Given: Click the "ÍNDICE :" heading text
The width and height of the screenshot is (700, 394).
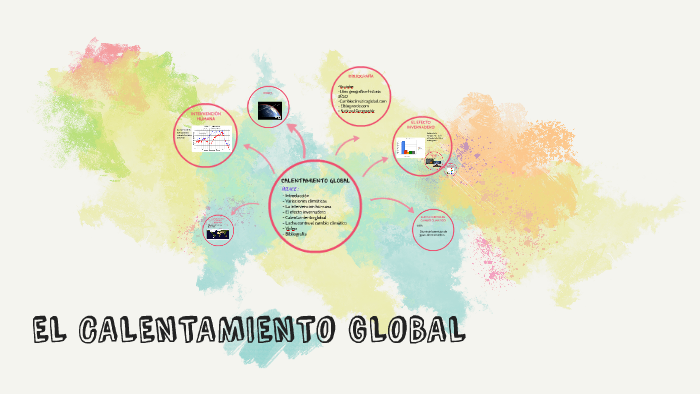Looking at the screenshot, I should (290, 189).
